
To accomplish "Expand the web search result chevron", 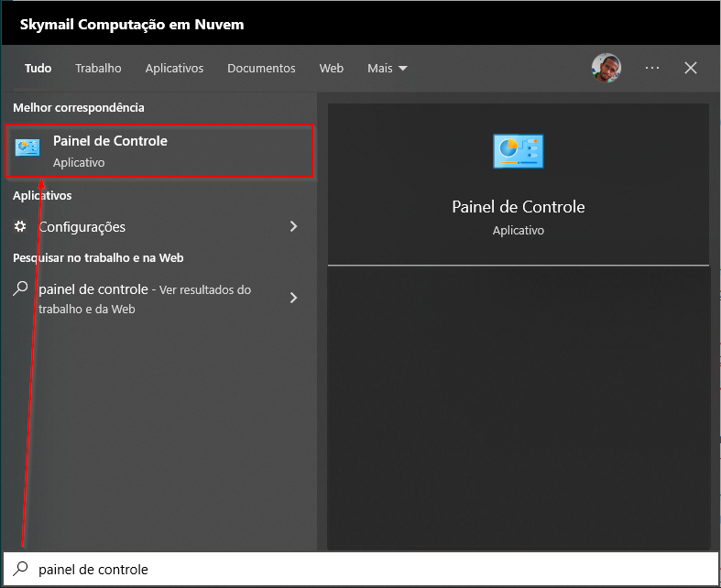I will click(x=293, y=298).
